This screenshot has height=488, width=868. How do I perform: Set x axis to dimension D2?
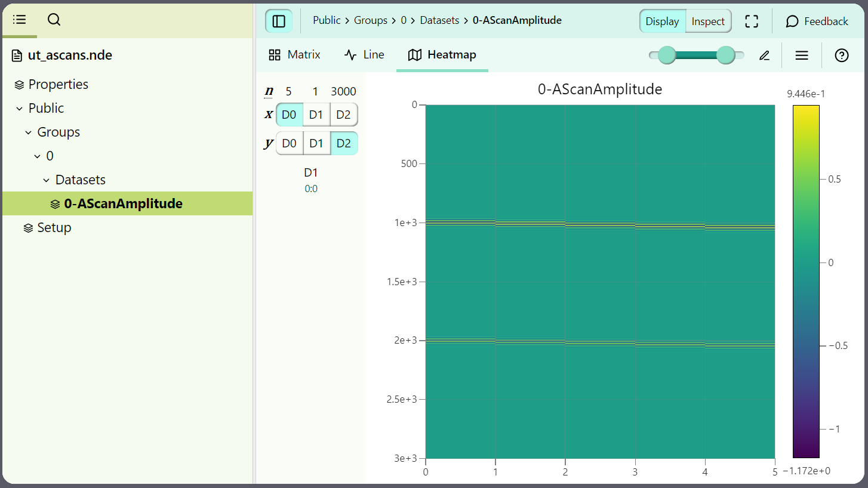coord(343,115)
